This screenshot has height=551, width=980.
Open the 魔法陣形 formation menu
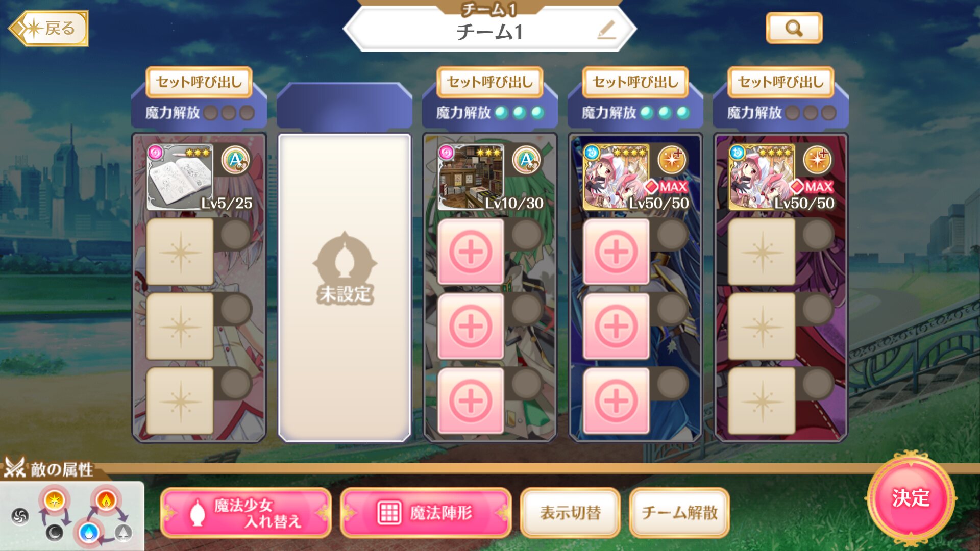pos(426,513)
